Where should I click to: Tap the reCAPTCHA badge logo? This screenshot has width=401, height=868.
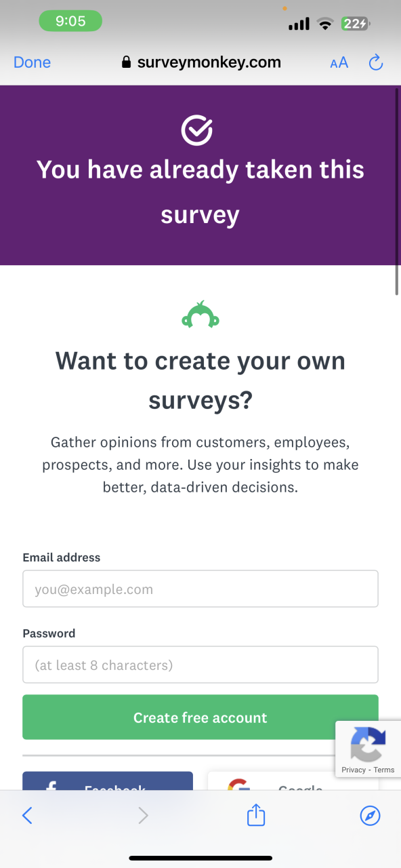(368, 744)
